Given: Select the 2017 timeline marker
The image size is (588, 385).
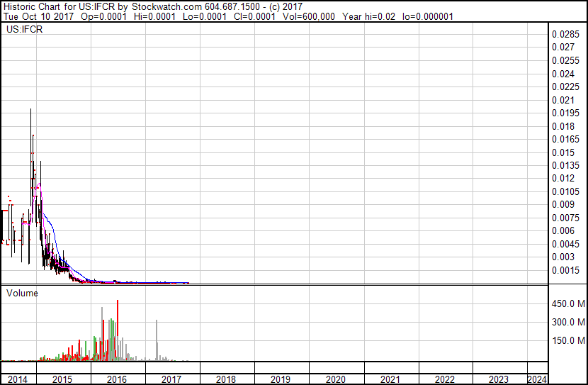Looking at the screenshot, I should pyautogui.click(x=171, y=379).
